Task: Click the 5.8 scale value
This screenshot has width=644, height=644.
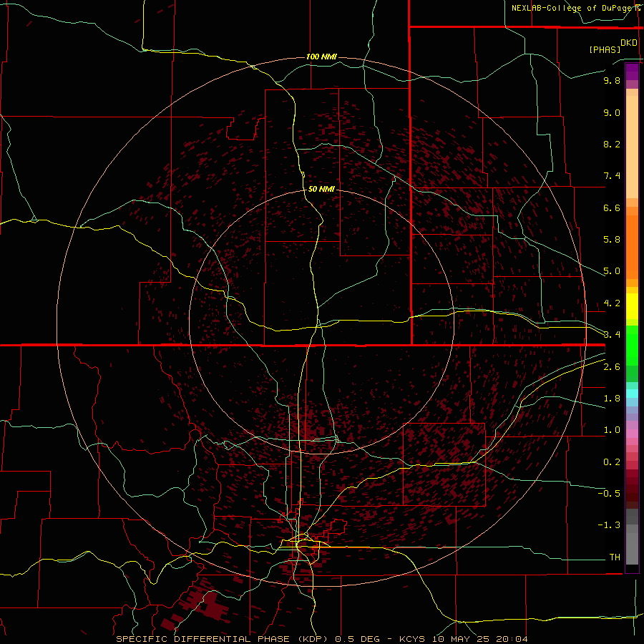Action: [612, 240]
